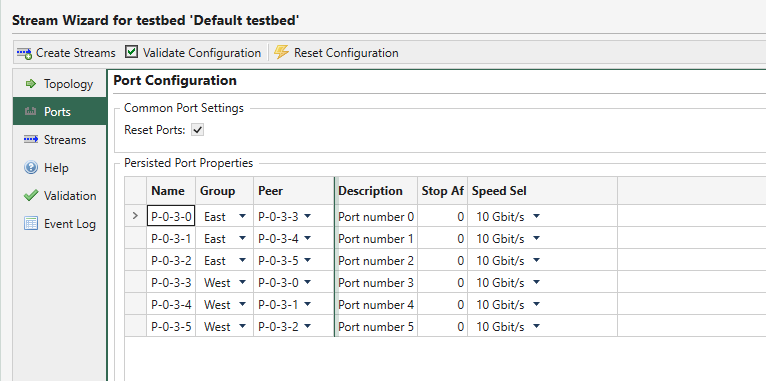
Task: Click the Description column header
Action: 377,191
